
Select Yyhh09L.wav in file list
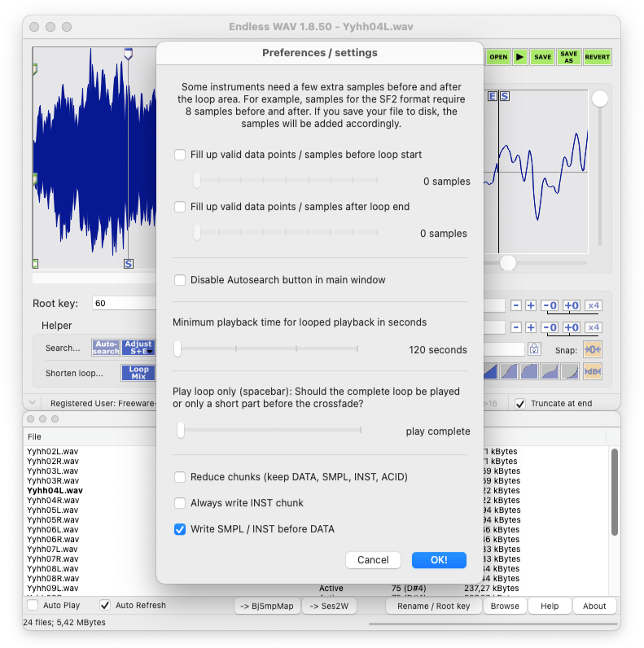[x=52, y=588]
